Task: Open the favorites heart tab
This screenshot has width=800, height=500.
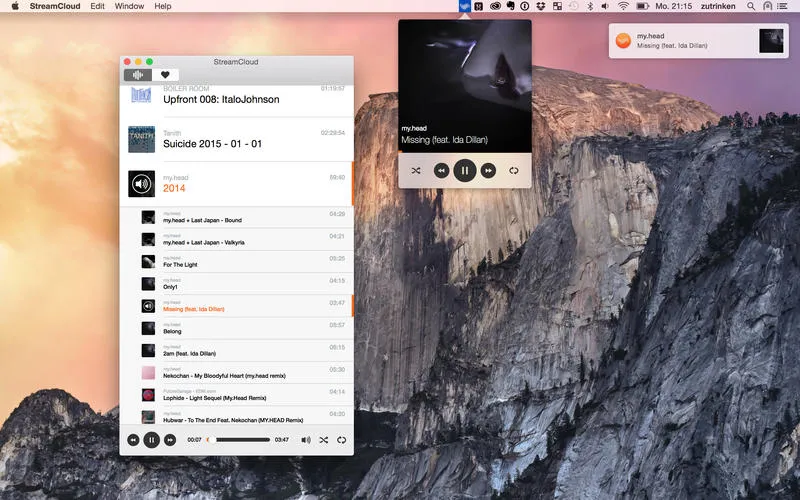Action: pyautogui.click(x=165, y=75)
